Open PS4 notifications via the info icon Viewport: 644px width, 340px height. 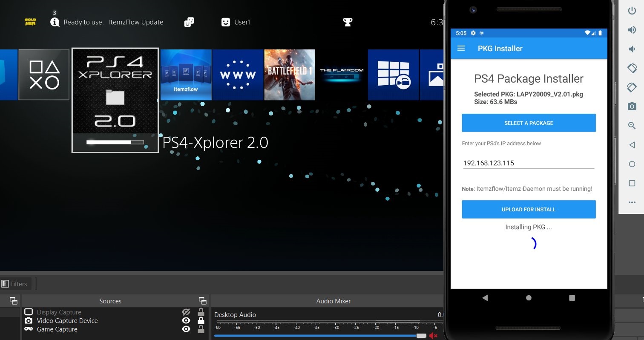[55, 22]
